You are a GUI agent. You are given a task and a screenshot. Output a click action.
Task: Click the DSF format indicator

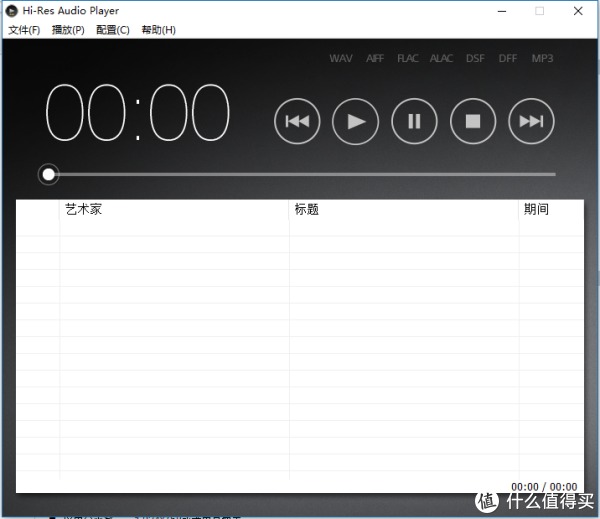click(x=475, y=58)
